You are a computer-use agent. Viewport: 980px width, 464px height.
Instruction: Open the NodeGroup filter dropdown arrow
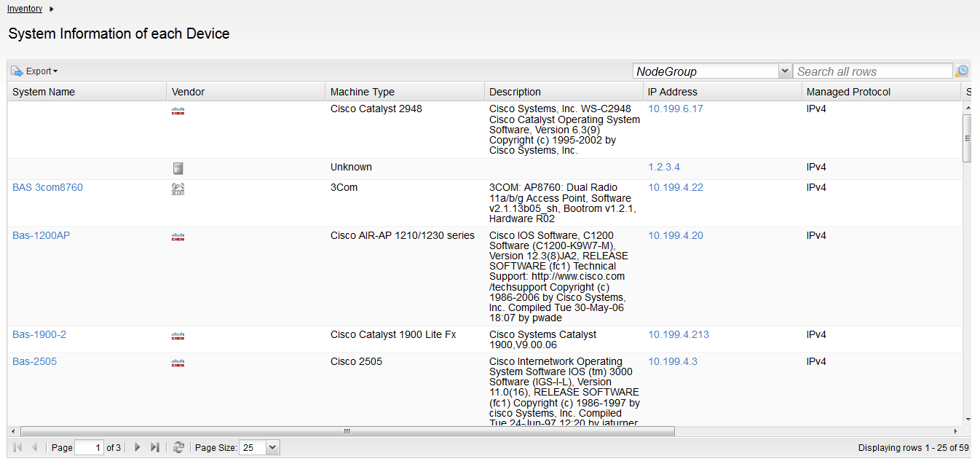point(785,71)
